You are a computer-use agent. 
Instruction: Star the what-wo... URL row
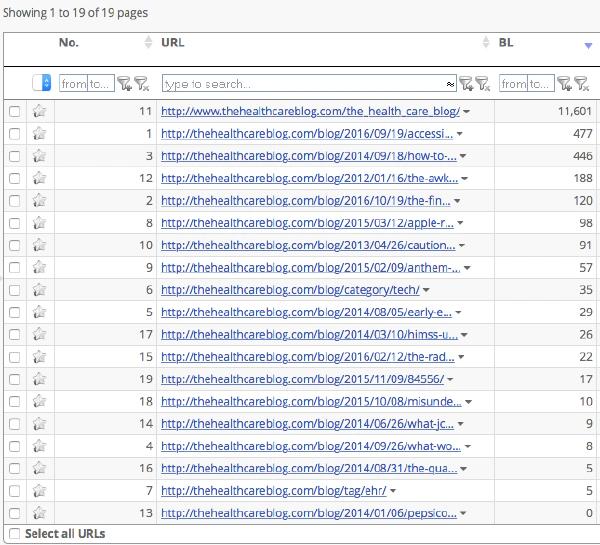(x=39, y=446)
